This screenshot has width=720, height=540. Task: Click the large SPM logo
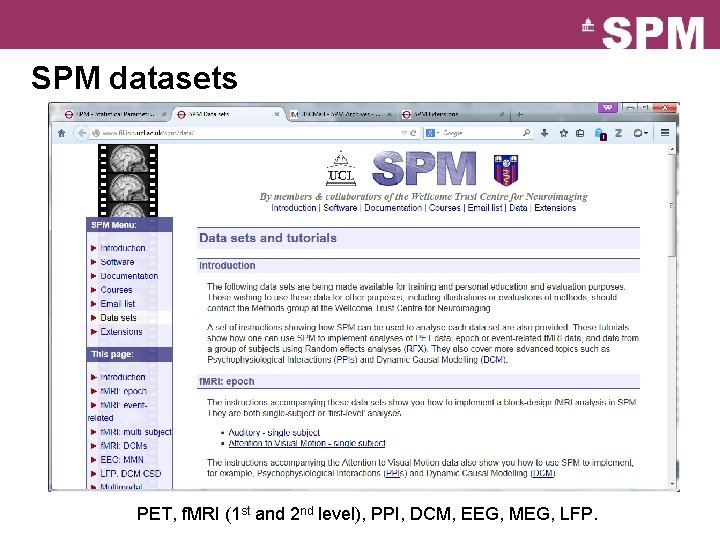(424, 169)
